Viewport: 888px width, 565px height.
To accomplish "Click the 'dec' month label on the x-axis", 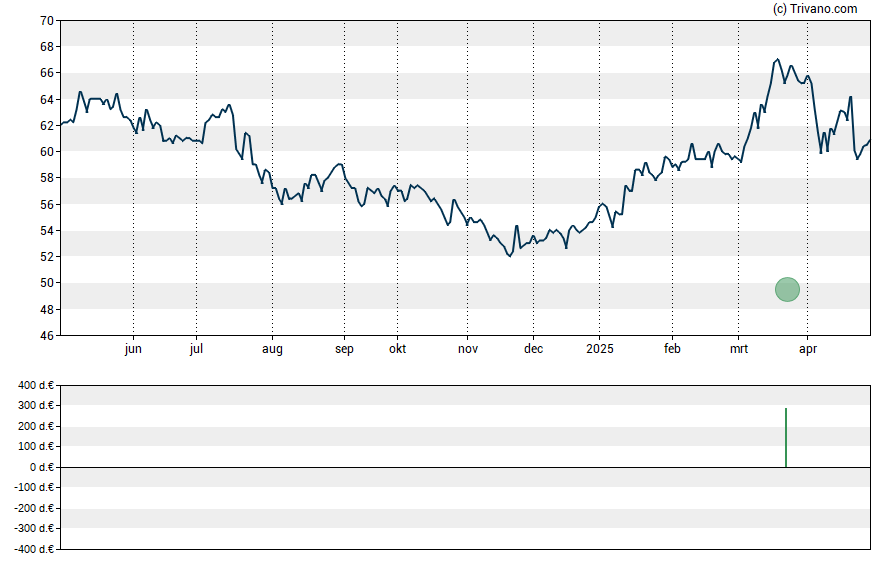I will pyautogui.click(x=533, y=349).
